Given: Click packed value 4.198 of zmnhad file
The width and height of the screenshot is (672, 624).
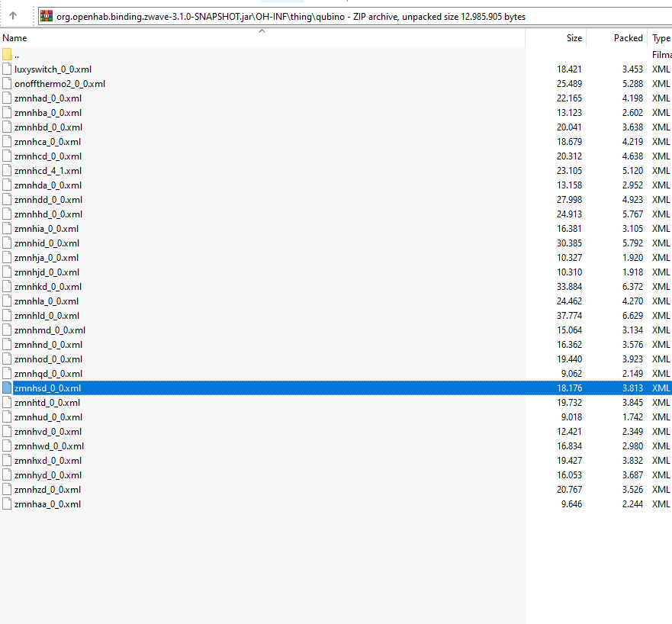Looking at the screenshot, I should click(x=632, y=98).
